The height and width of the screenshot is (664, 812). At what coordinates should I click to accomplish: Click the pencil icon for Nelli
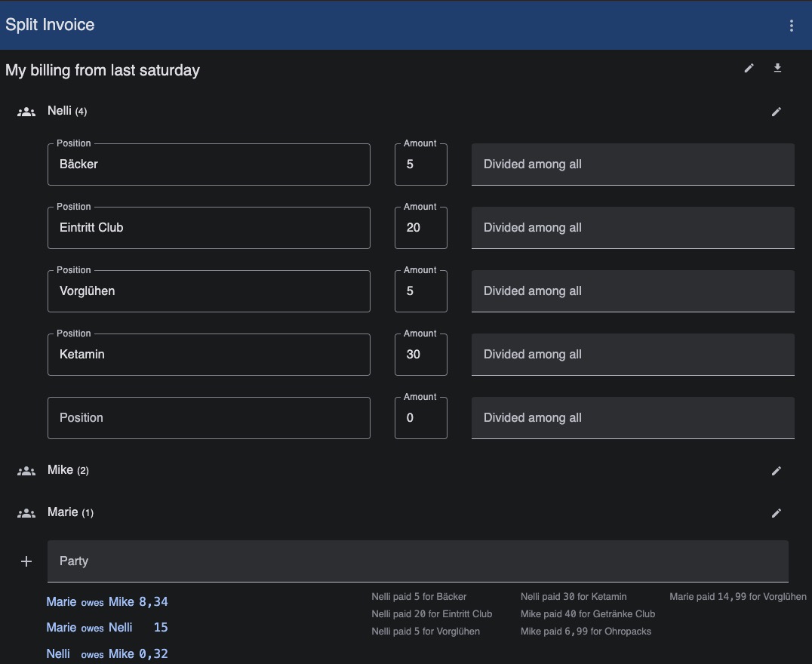pos(776,112)
